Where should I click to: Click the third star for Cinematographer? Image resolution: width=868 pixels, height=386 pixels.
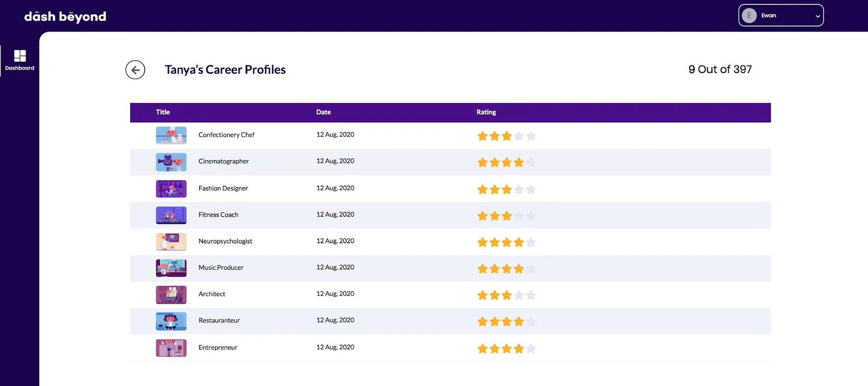pos(506,162)
